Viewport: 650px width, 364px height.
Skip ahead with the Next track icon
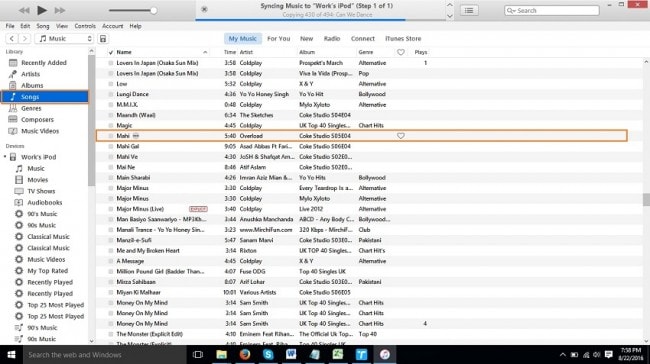coord(60,10)
